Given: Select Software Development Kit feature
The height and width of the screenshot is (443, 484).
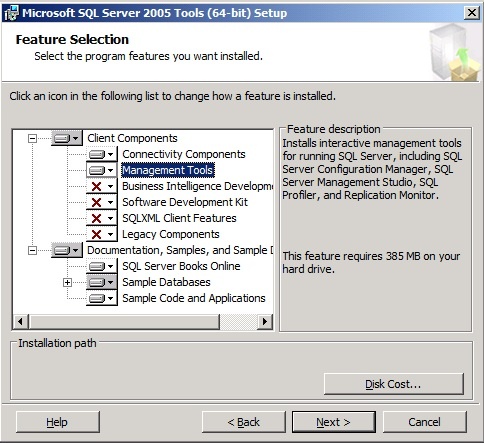Looking at the screenshot, I should 185,202.
